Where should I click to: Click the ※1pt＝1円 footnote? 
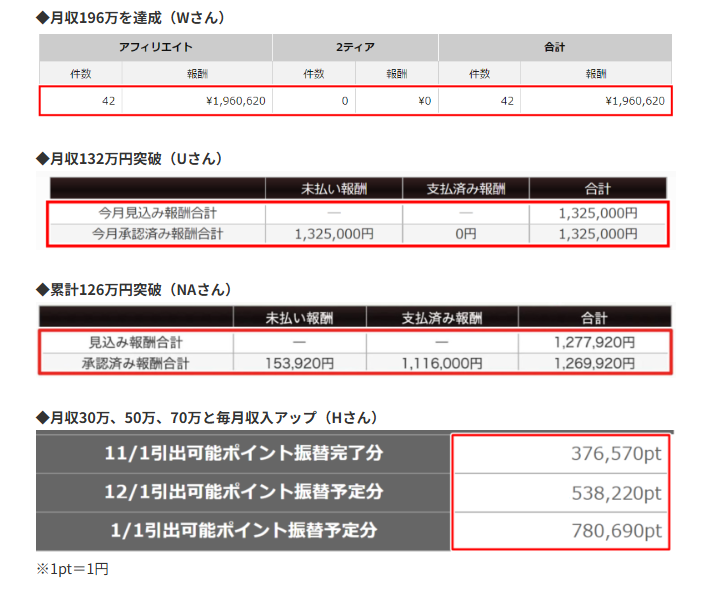point(72,569)
